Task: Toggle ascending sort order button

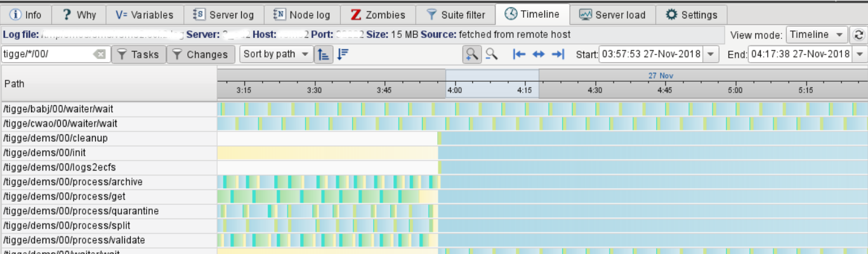Action: click(x=324, y=54)
